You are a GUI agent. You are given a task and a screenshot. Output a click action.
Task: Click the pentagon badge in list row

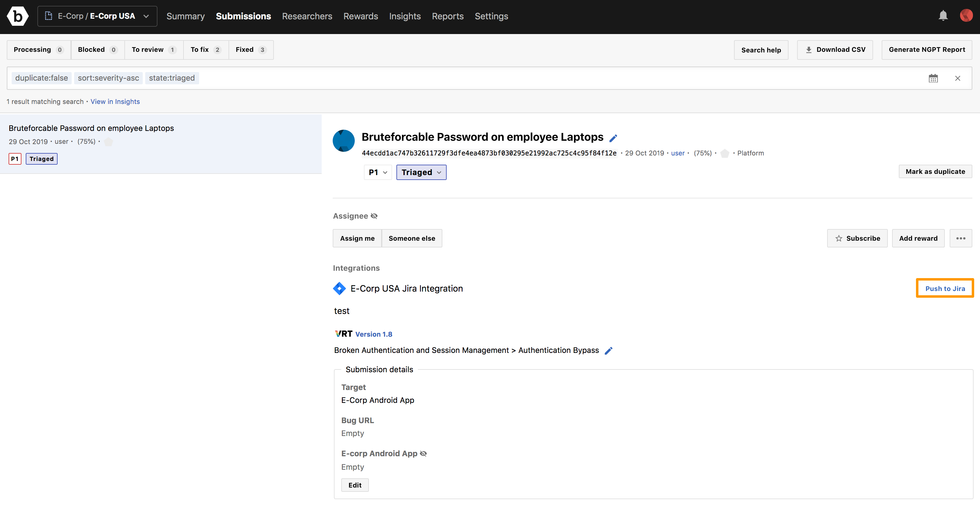[x=108, y=142]
